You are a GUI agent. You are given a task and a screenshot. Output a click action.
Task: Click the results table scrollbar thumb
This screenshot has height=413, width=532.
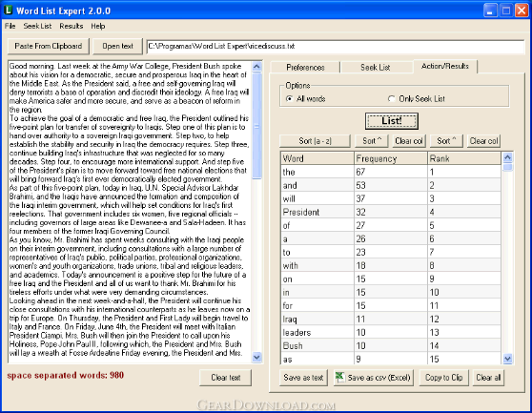pyautogui.click(x=507, y=167)
